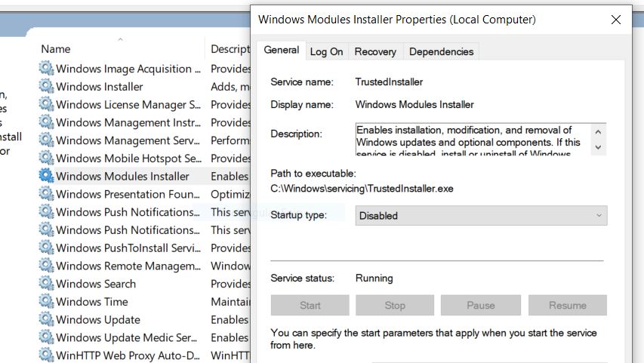This screenshot has height=363, width=644.
Task: Switch to the Log On tab
Action: tap(326, 51)
